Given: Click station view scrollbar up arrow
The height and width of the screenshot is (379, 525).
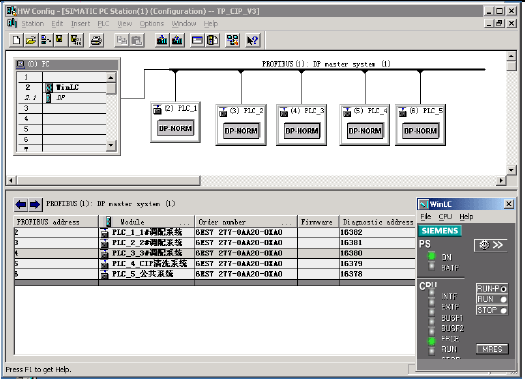Looking at the screenshot, I should [x=511, y=56].
